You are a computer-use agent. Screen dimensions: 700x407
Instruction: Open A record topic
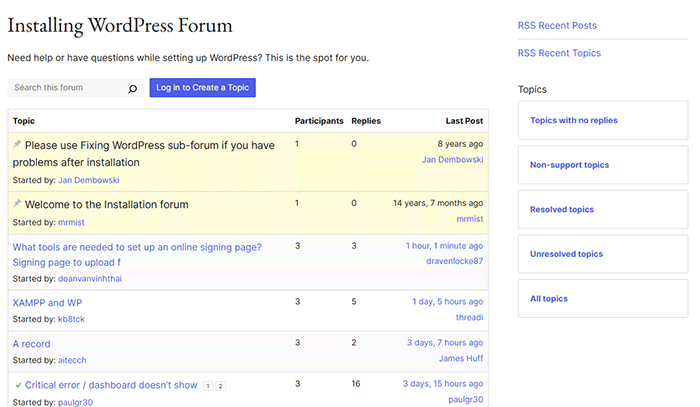31,344
